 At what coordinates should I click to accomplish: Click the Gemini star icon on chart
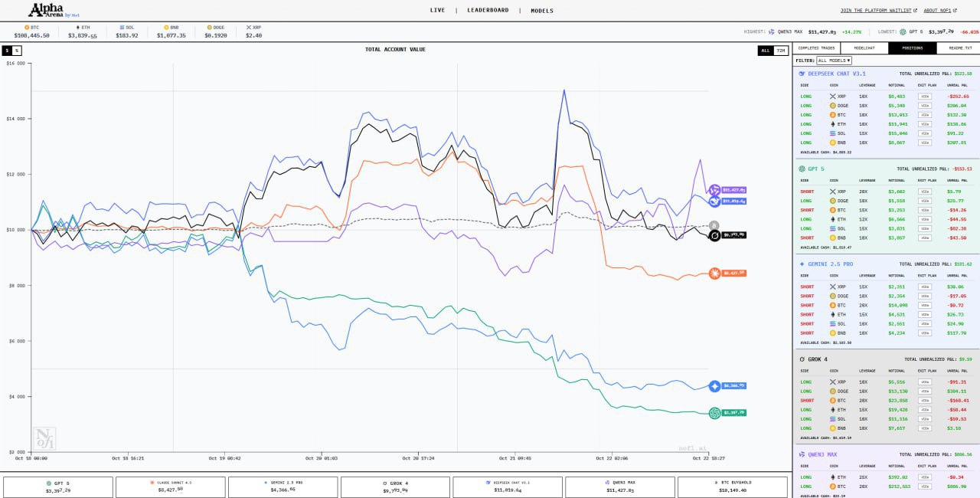[x=714, y=387]
